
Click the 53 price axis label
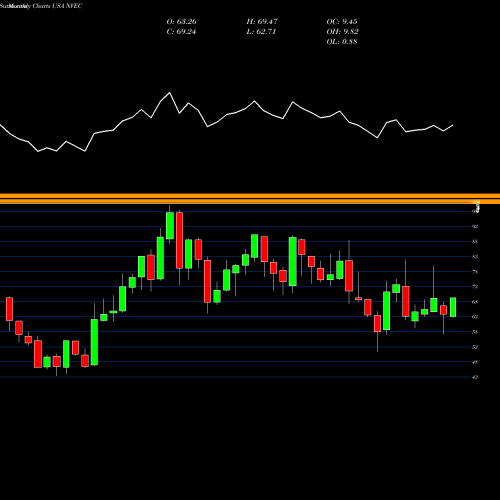click(x=475, y=347)
